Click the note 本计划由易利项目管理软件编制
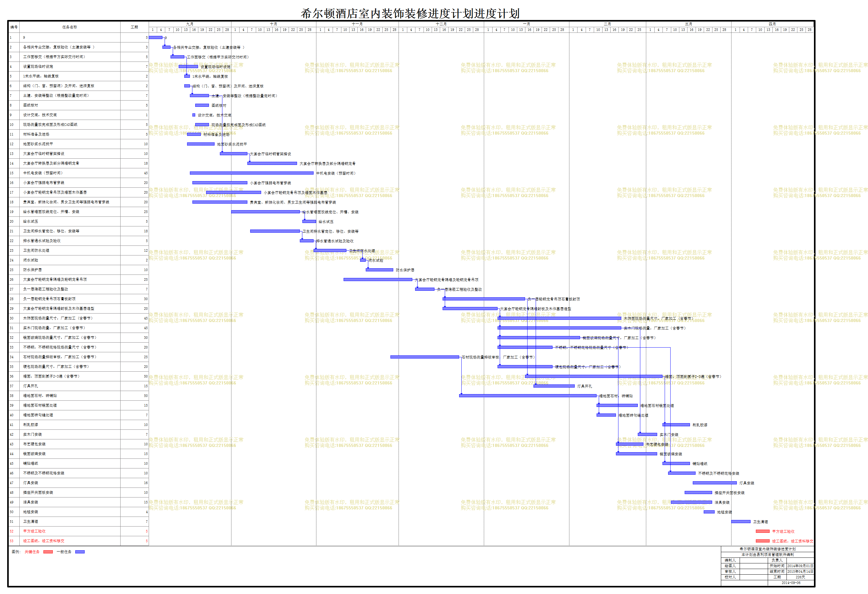The height and width of the screenshot is (594, 868). 767,555
